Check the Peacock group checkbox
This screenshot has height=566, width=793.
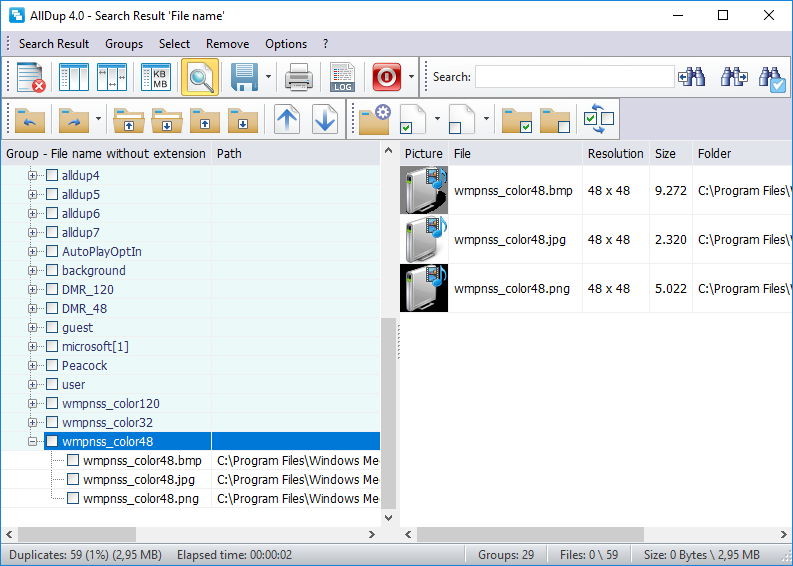pos(52,365)
